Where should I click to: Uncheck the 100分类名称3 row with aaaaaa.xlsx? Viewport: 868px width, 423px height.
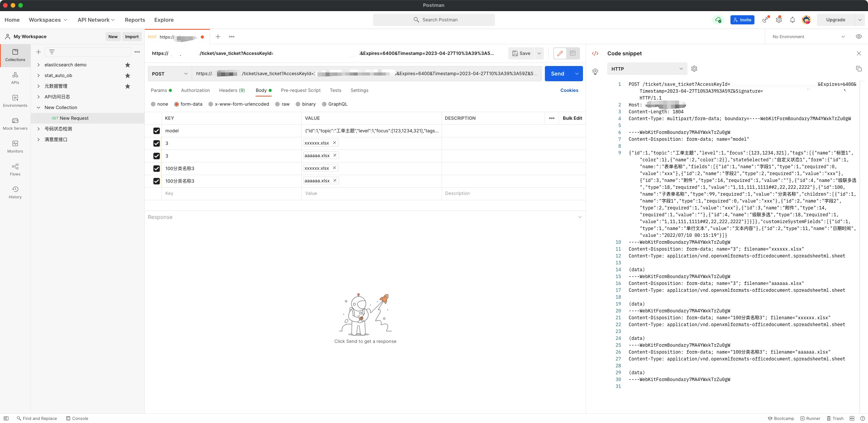156,181
